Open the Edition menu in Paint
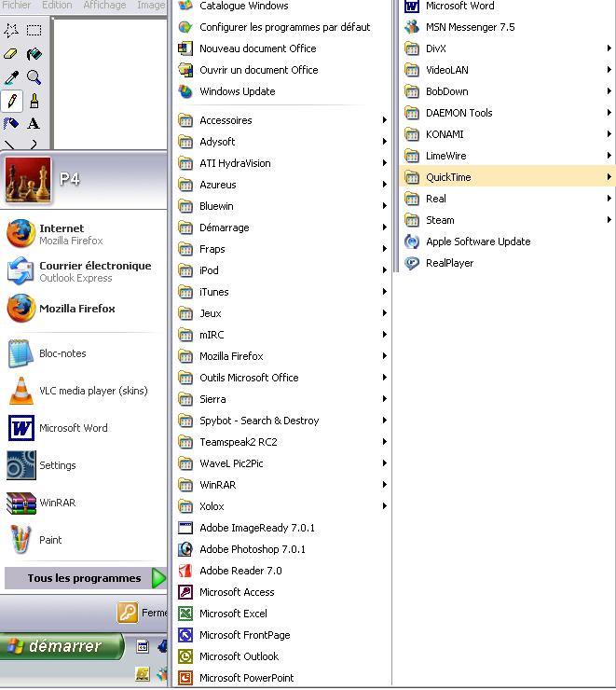Image resolution: width=616 pixels, height=690 pixels. (57, 6)
